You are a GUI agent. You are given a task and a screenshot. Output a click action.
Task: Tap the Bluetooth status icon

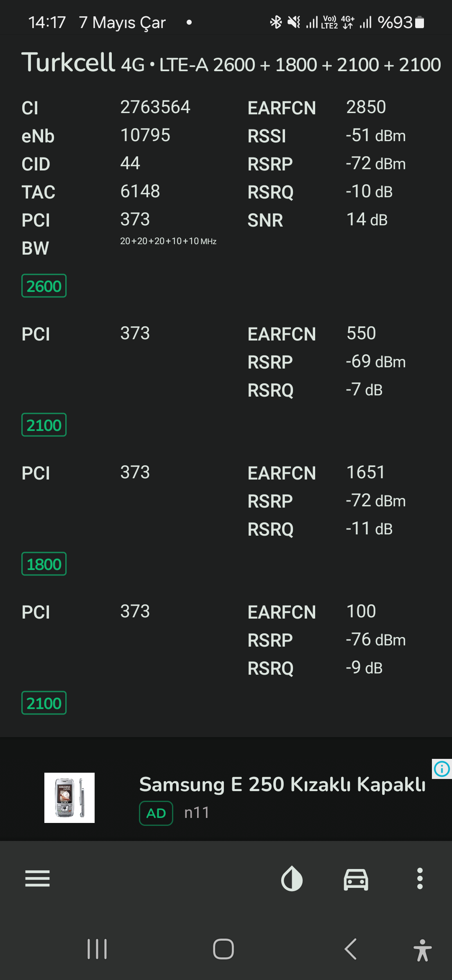(276, 22)
